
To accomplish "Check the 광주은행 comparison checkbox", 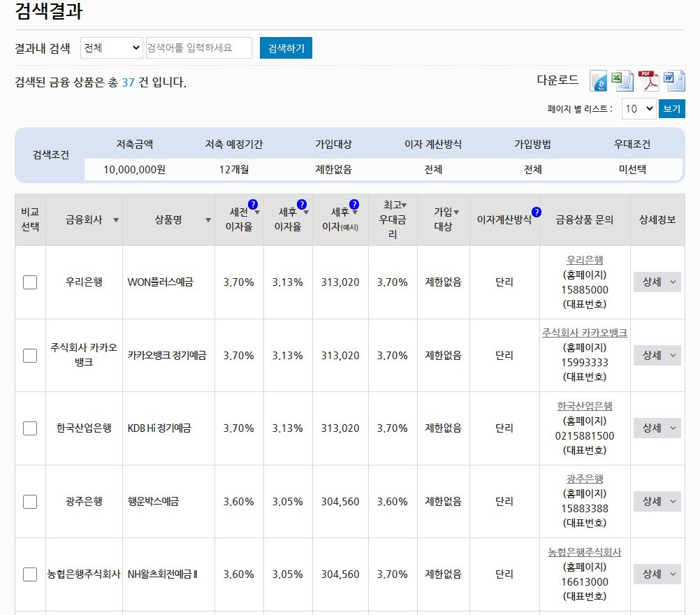I will 30,502.
